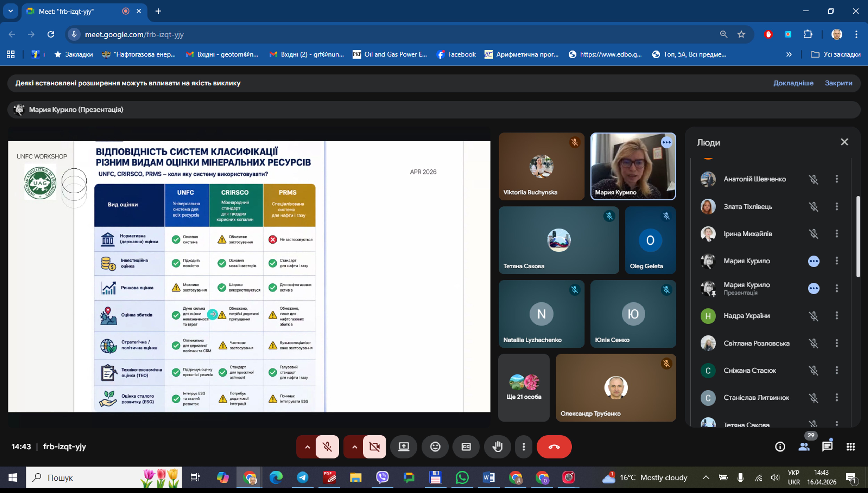Open the Ще 21 особа participants tile

tap(524, 388)
